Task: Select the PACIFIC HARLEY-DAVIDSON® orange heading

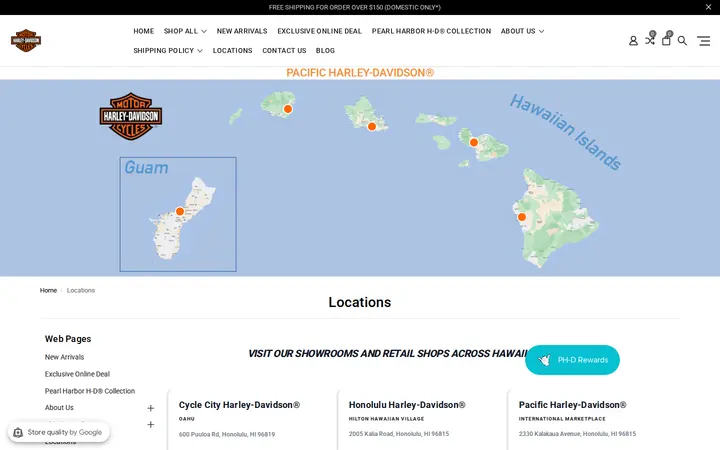Action: point(360,73)
